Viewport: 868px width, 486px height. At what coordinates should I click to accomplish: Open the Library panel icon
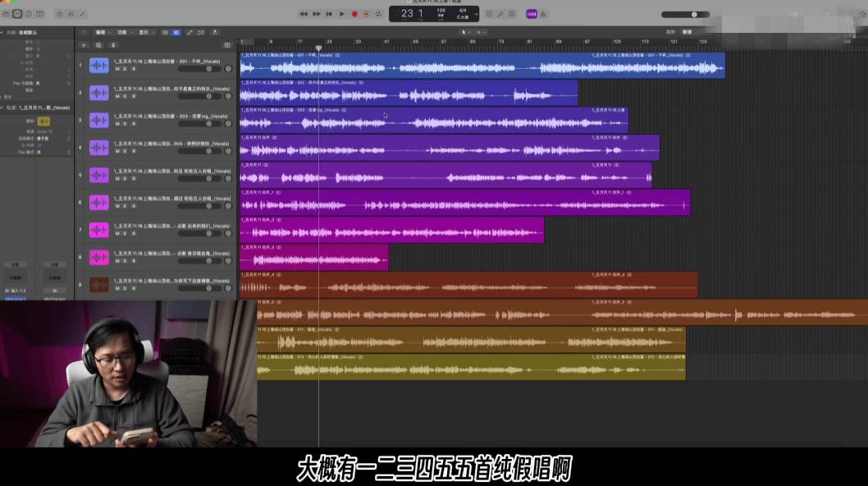coord(6,14)
